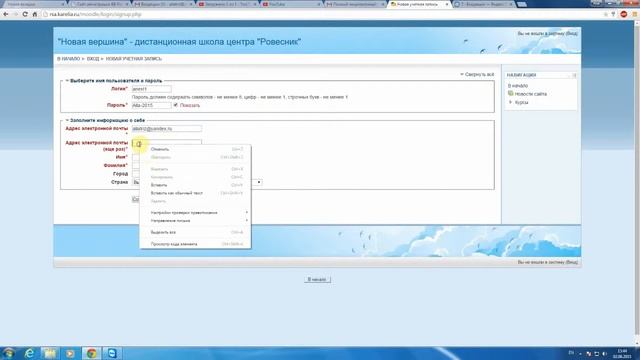Click the browser Back arrow

(x=5, y=14)
